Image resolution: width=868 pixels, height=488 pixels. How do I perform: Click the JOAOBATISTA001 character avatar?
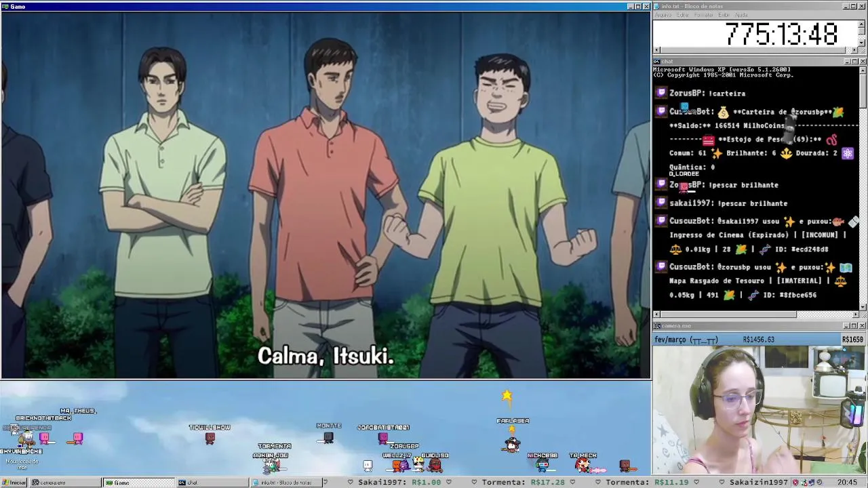[x=383, y=439]
